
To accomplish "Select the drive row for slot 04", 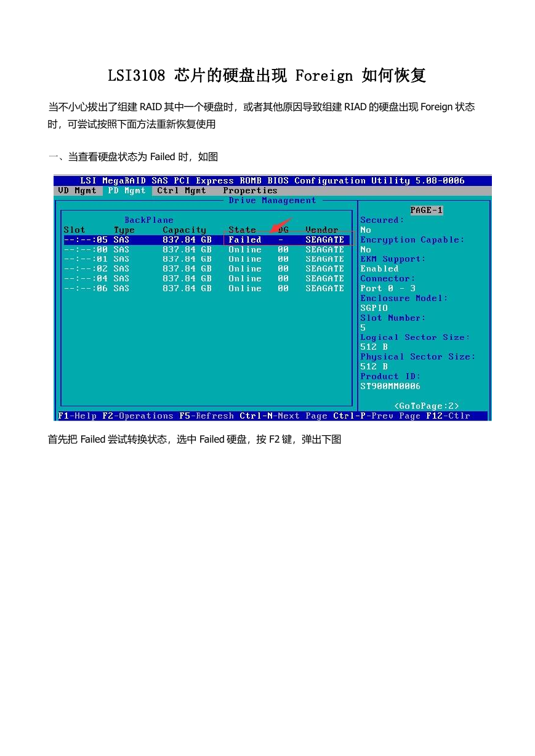I will (x=206, y=278).
